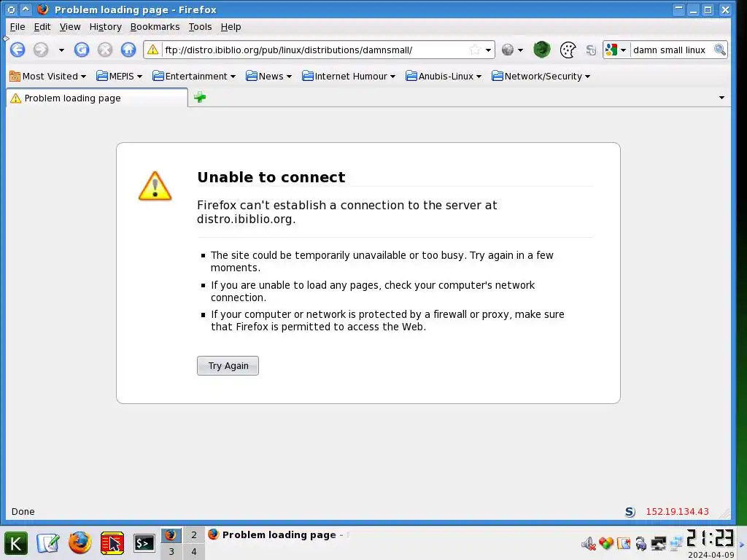Screen dimensions: 747x560
Task: Open the View menu
Action: (x=70, y=27)
